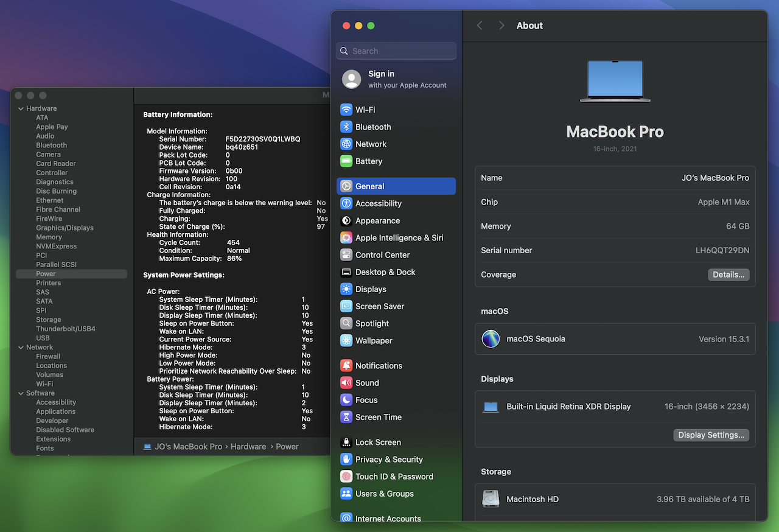Open Apple Intelligence & Siri icon
This screenshot has height=532, width=779.
(x=346, y=237)
